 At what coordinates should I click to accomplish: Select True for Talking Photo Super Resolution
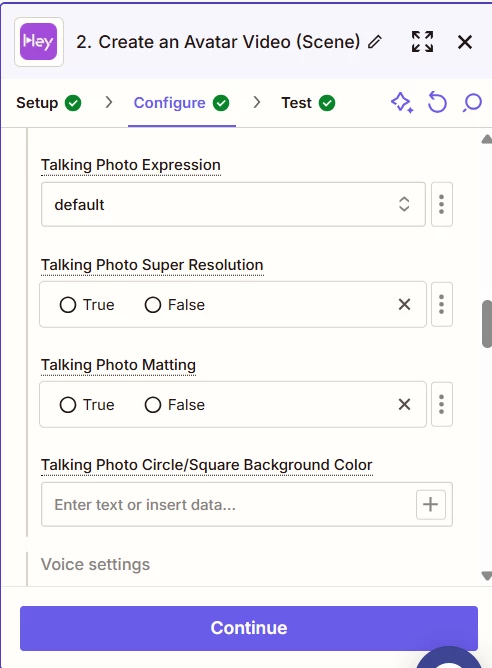coord(87,305)
